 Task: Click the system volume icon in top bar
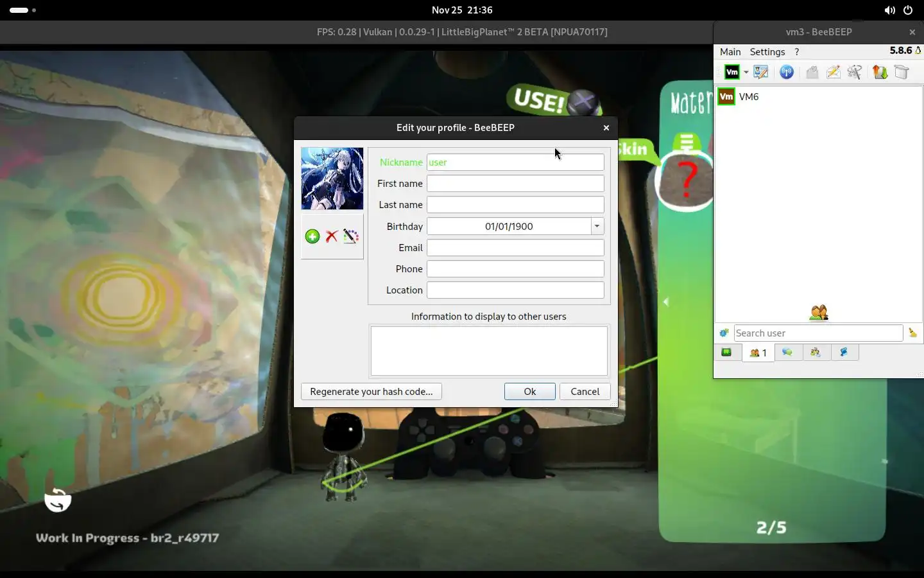pos(889,10)
